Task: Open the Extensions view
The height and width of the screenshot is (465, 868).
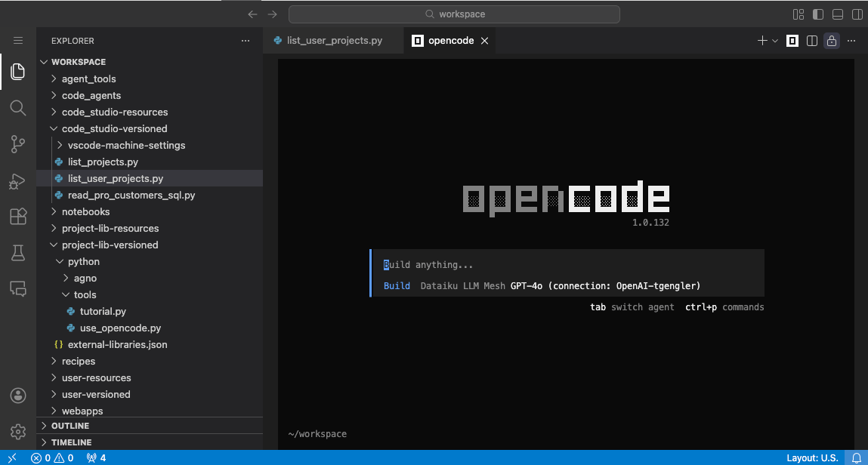Action: (x=18, y=217)
